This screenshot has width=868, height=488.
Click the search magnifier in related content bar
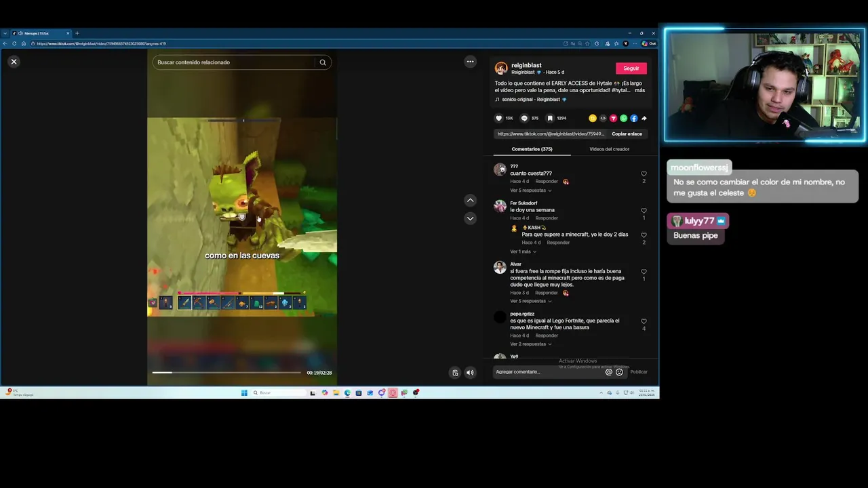tap(323, 62)
